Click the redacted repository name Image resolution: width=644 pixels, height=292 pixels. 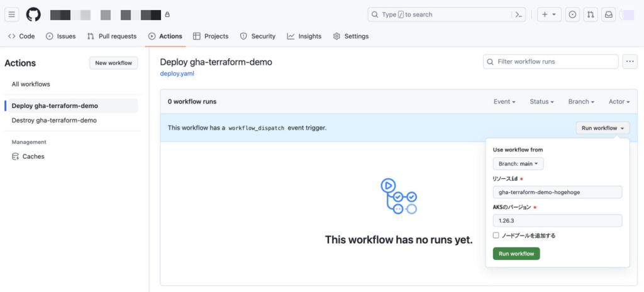(106, 15)
